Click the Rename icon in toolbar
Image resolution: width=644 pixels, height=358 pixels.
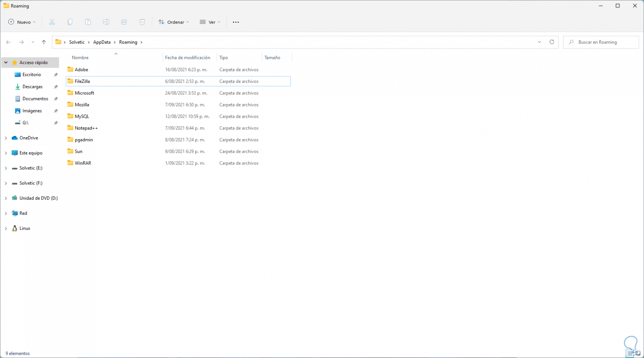pos(106,22)
